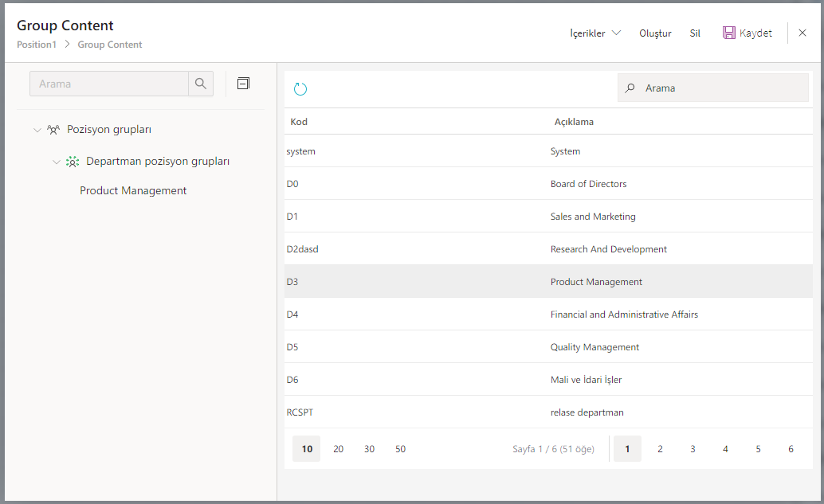Set page size to 50 items

coord(400,449)
